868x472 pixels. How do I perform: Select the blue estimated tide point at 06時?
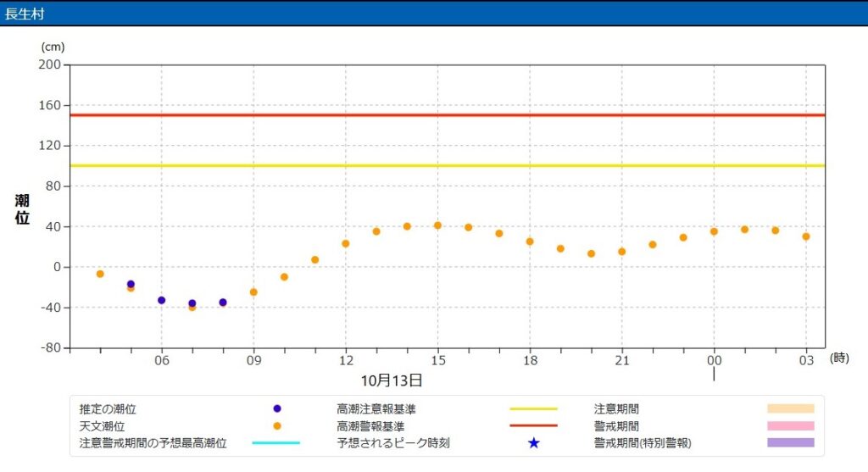(x=162, y=301)
